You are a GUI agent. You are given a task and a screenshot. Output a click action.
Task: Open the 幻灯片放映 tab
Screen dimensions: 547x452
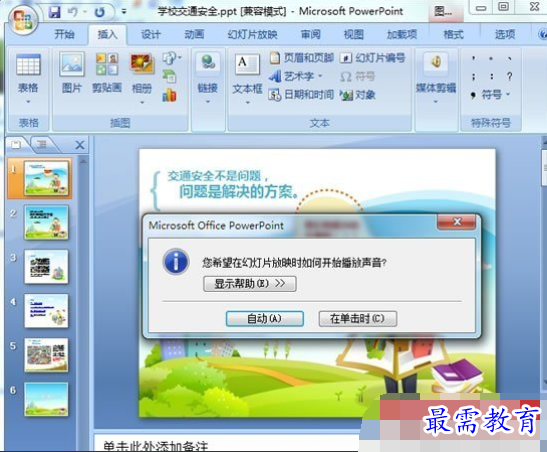click(x=252, y=34)
